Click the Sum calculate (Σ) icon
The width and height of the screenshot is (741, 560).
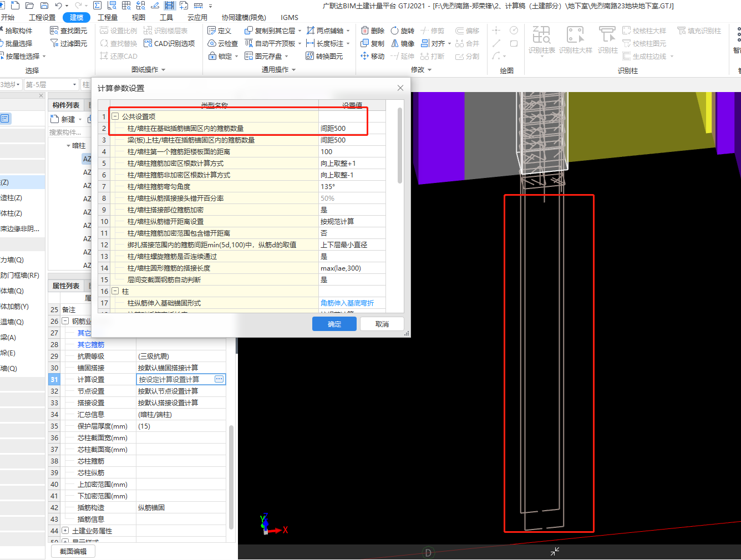click(97, 6)
